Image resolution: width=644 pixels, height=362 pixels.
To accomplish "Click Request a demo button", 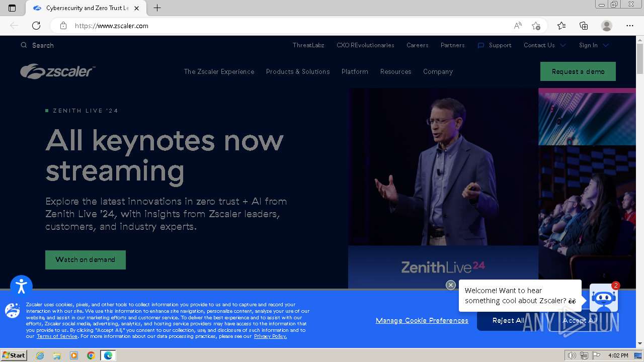I will 578,71.
